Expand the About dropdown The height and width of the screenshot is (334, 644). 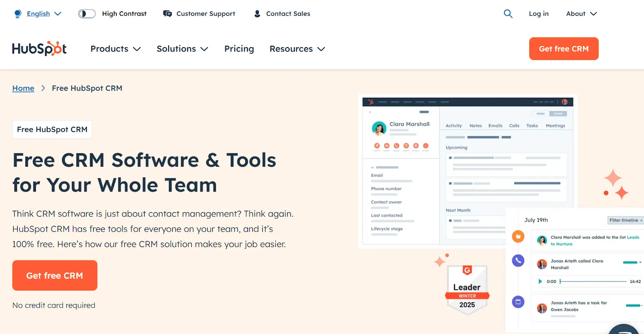pyautogui.click(x=582, y=14)
